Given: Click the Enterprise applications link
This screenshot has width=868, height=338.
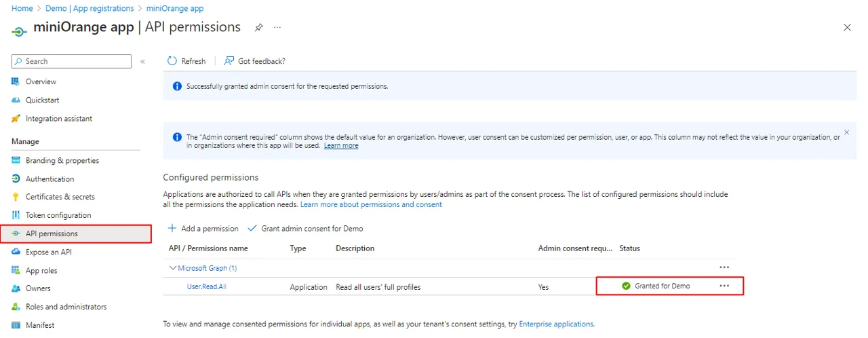Looking at the screenshot, I should (x=556, y=324).
